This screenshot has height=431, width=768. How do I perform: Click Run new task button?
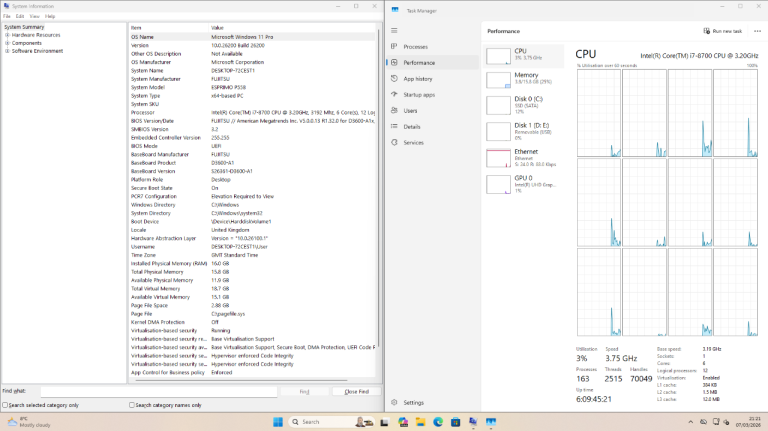pos(725,31)
